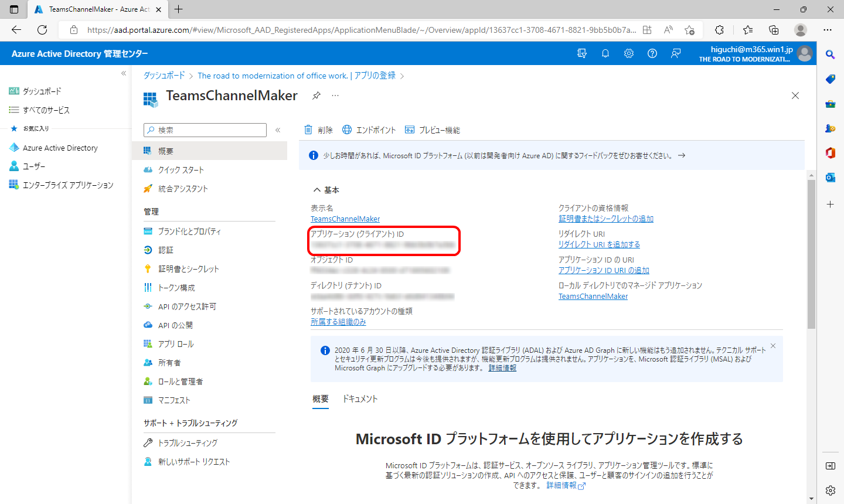
Task: Open account menu higuchi@m365.win1.jp
Action: point(755,53)
